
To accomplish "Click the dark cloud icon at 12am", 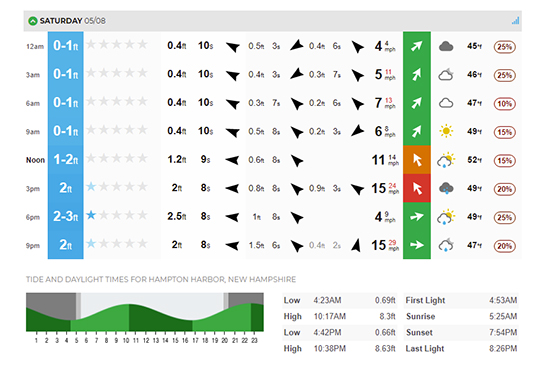I will click(446, 46).
